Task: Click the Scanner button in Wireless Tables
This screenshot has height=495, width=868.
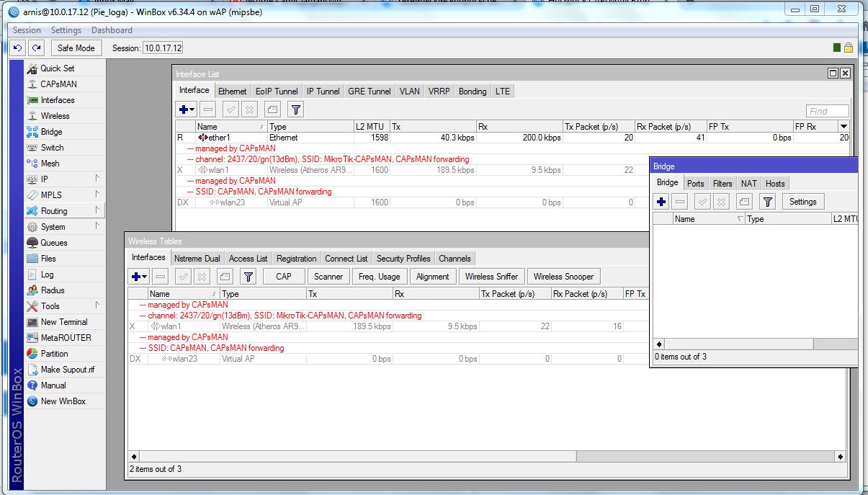Action: coord(328,277)
